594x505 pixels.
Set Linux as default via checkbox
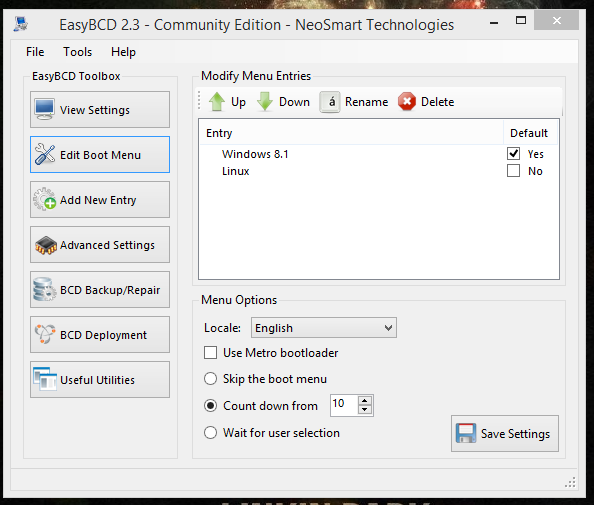click(x=513, y=170)
